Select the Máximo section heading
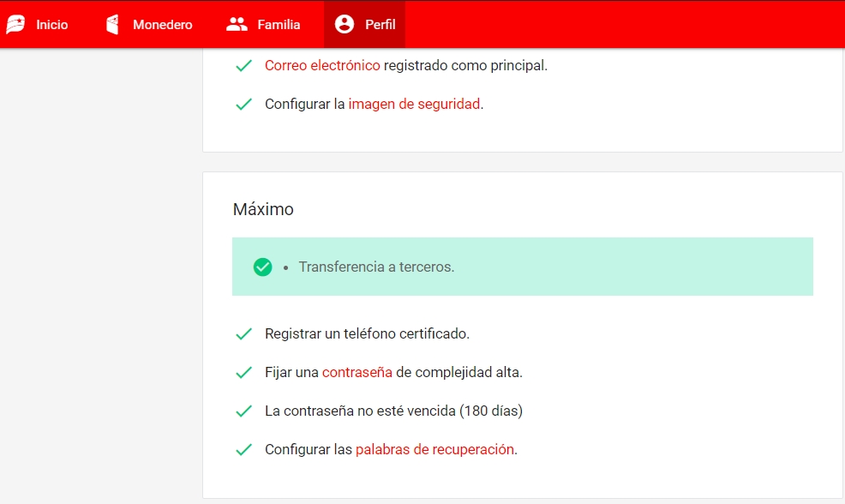845x504 pixels. click(263, 209)
